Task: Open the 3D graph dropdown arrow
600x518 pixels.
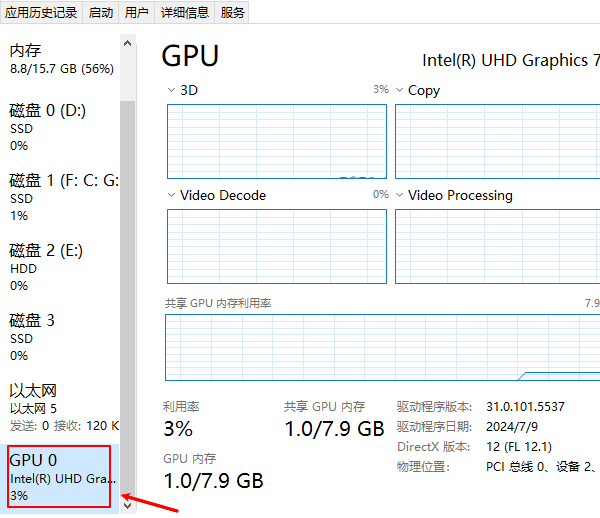Action: coord(171,90)
